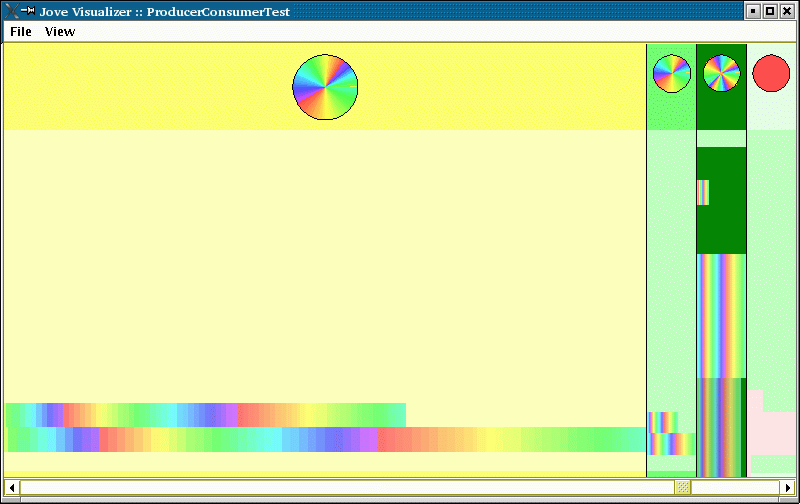The height and width of the screenshot is (504, 800).
Task: Open the View menu
Action: pyautogui.click(x=60, y=32)
